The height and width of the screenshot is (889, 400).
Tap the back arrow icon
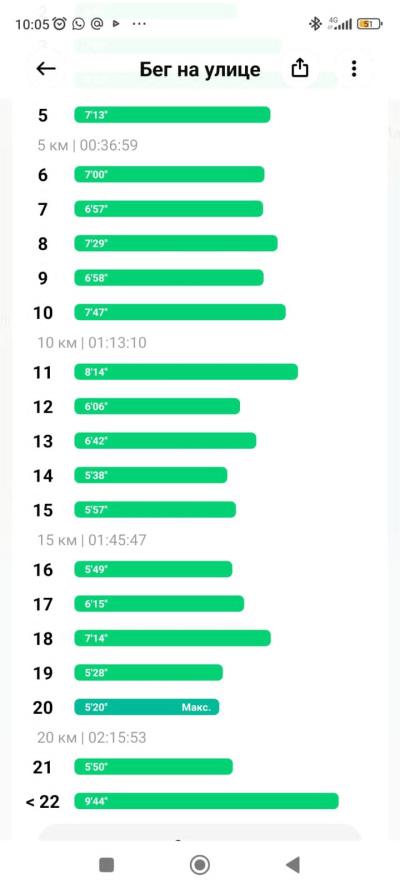click(x=46, y=69)
